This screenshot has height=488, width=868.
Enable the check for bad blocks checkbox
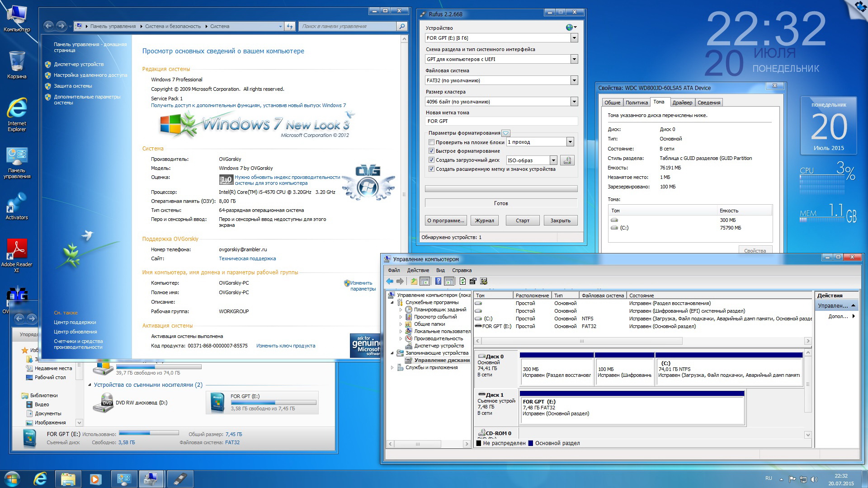(x=431, y=142)
